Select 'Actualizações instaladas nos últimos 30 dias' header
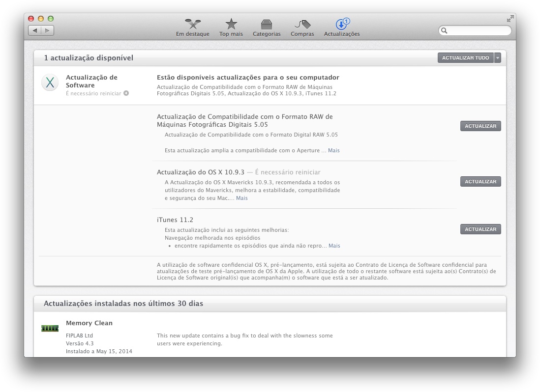This screenshot has height=392, width=540. coord(123,303)
